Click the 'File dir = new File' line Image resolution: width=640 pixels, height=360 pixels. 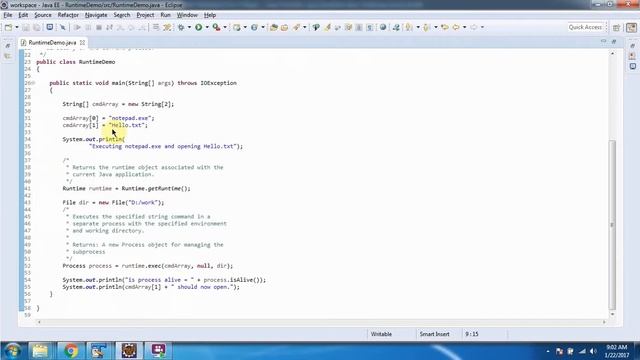pos(113,202)
